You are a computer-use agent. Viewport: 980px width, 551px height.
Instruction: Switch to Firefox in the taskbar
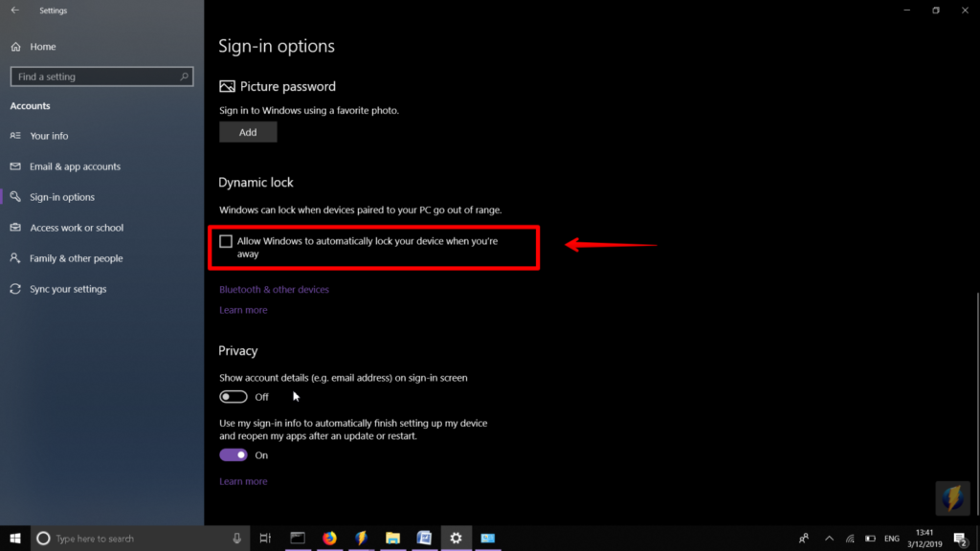(329, 538)
